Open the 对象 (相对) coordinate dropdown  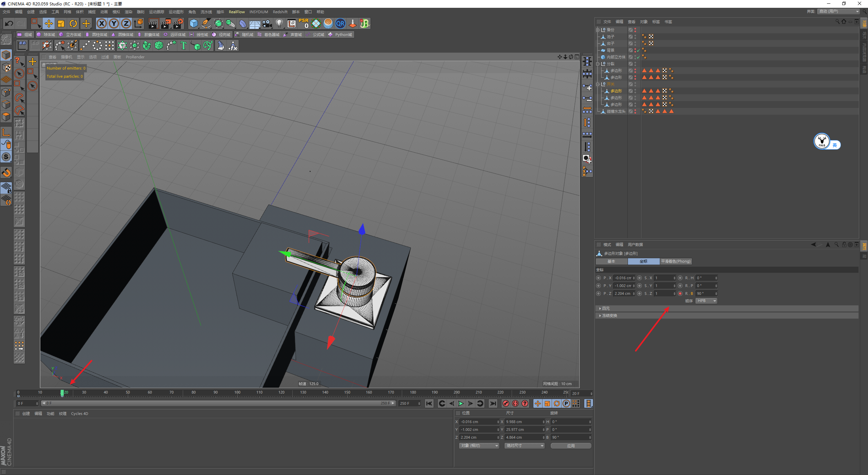pyautogui.click(x=479, y=446)
